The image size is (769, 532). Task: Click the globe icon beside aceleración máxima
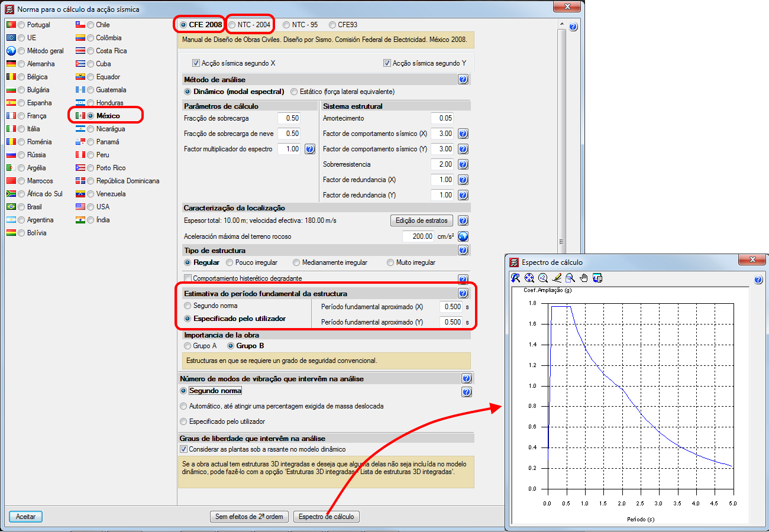(463, 236)
